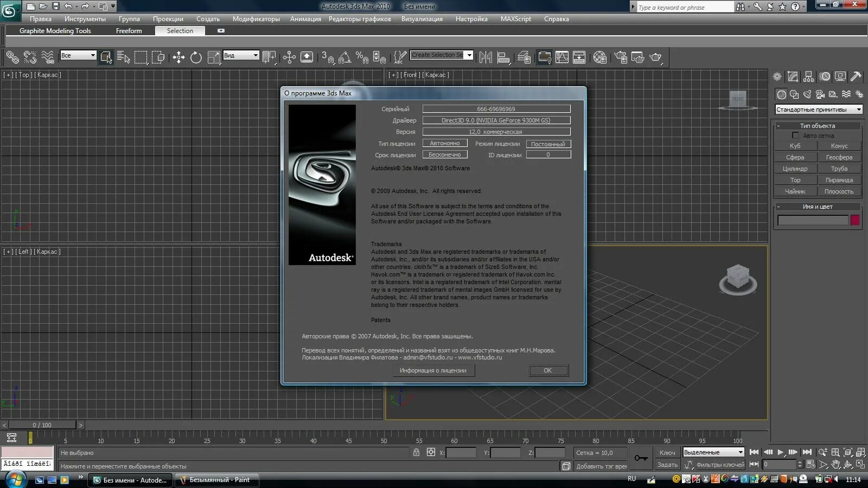Activate the Pan View hand tool

coord(836,464)
